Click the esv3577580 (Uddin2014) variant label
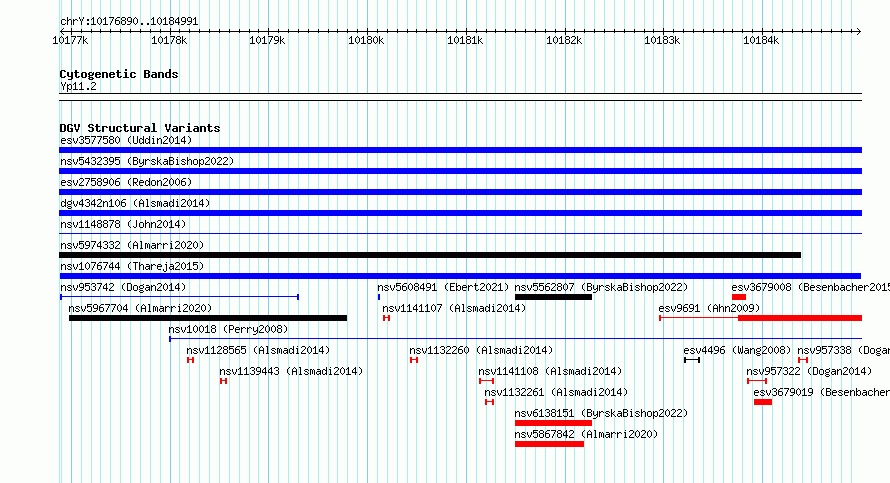Image resolution: width=890 pixels, height=483 pixels. pos(126,140)
